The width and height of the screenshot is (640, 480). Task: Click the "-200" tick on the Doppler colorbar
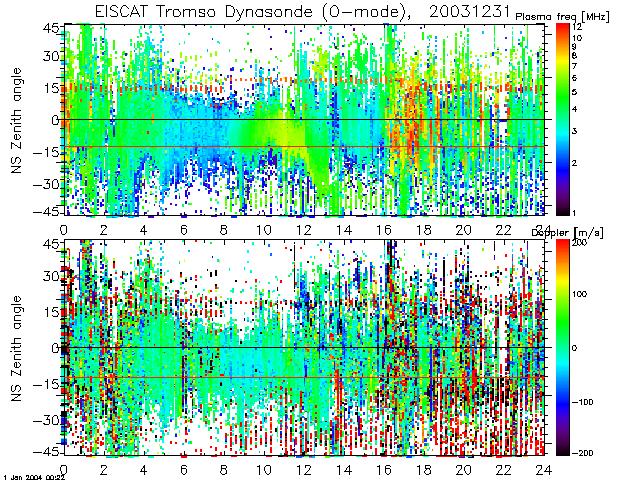pos(582,453)
